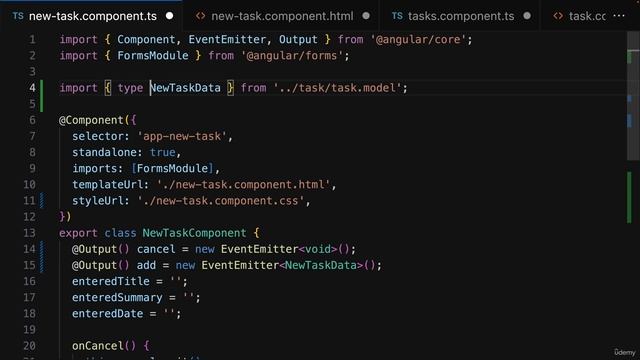This screenshot has height=360, width=640.
Task: Click the enteredSummary property
Action: coord(117,298)
